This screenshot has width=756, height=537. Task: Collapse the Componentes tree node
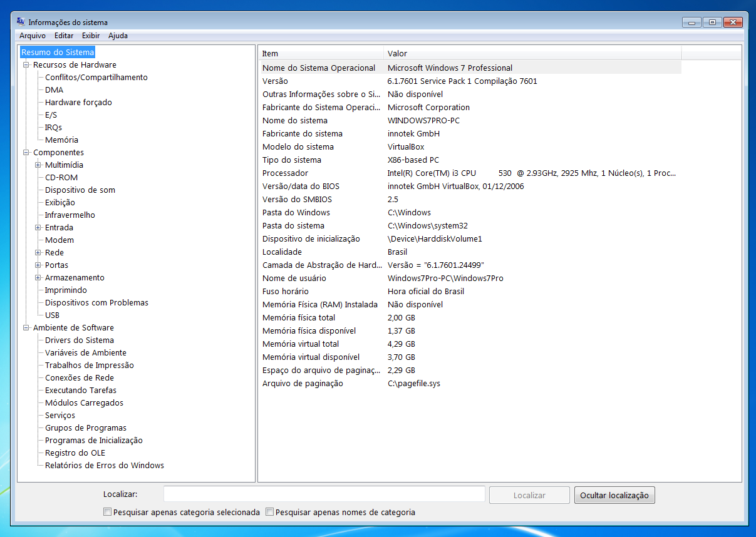pos(26,152)
